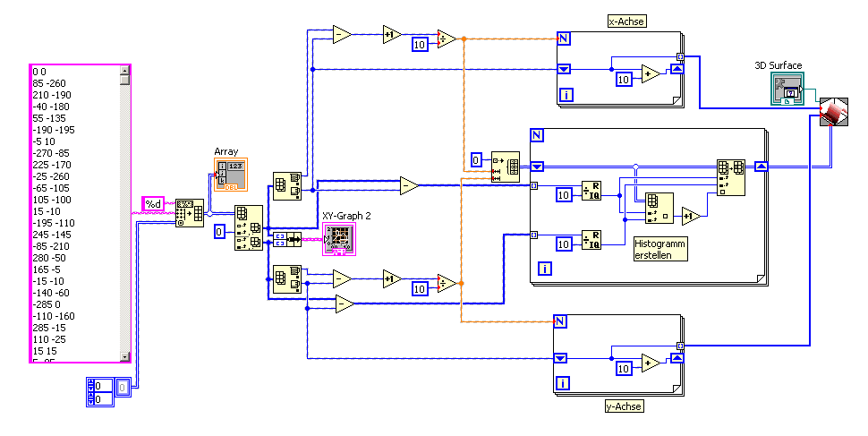Select the %d format string constant

(x=153, y=204)
